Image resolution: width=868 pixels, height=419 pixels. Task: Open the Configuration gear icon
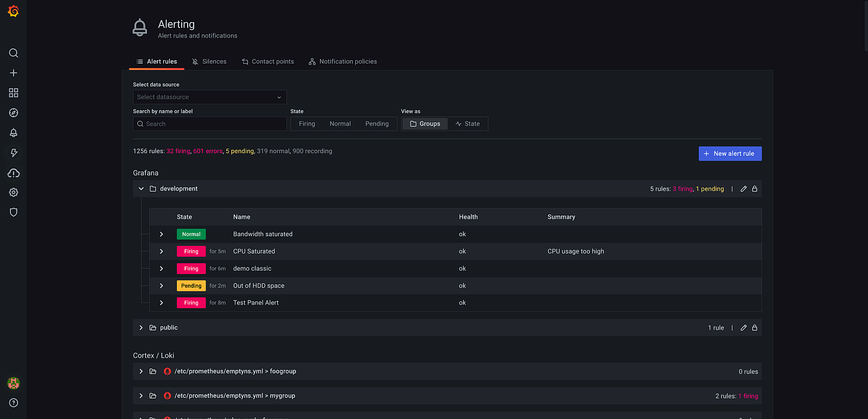(14, 193)
